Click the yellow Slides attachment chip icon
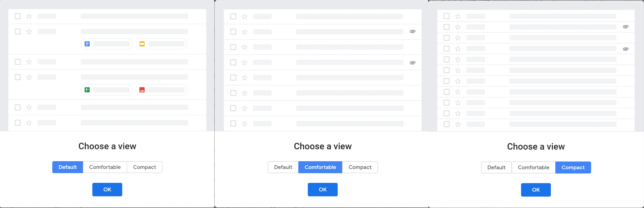This screenshot has height=208, width=644. (142, 44)
